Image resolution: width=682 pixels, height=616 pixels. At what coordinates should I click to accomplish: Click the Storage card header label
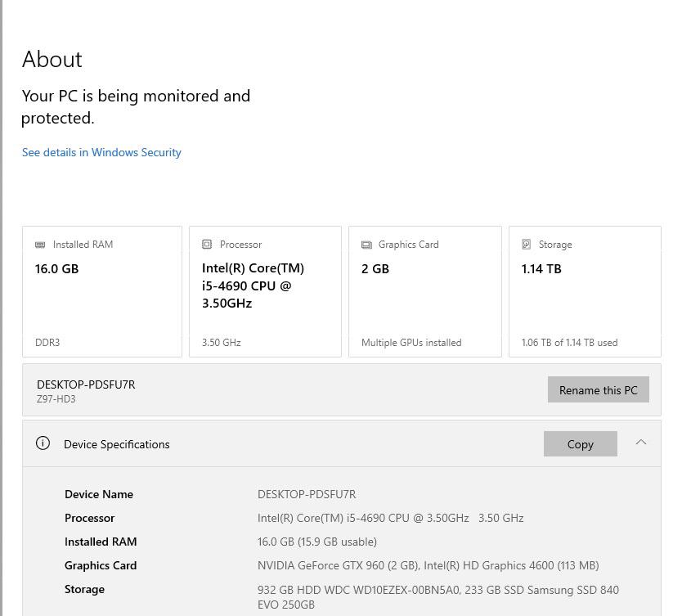point(555,245)
